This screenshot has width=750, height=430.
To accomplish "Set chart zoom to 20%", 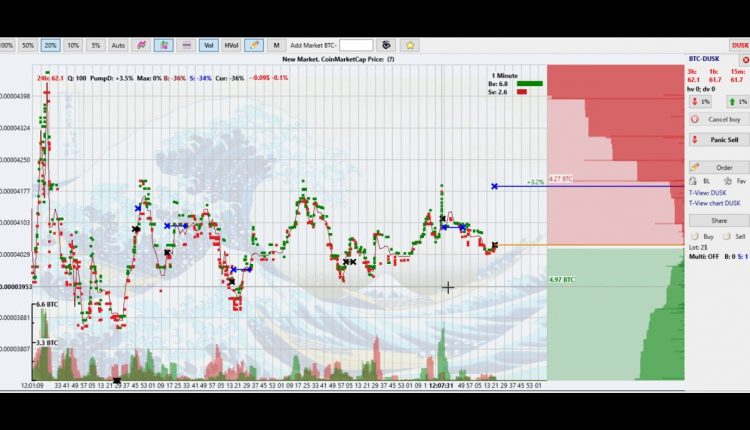I will click(50, 45).
